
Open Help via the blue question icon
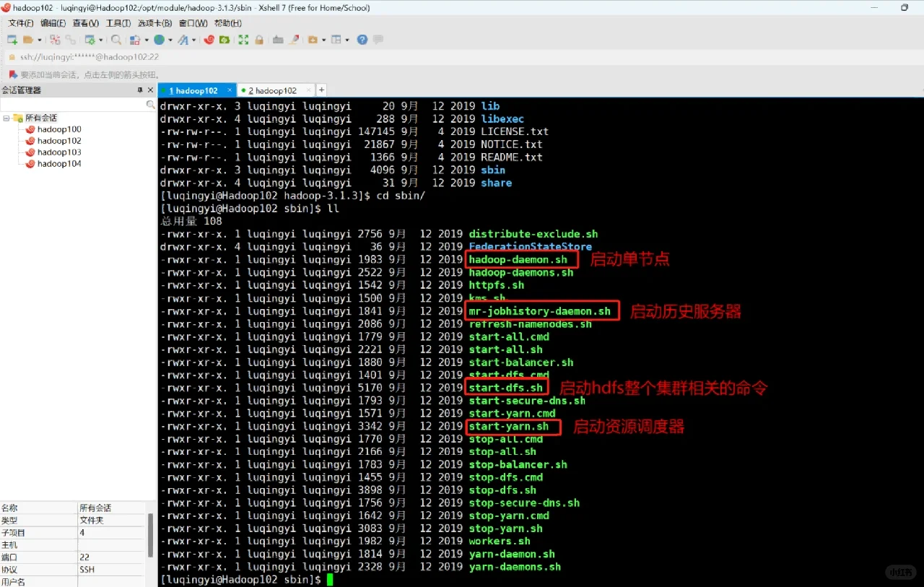point(362,40)
